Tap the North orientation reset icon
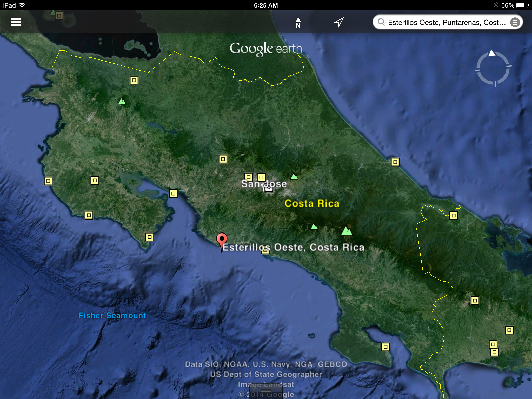 (298, 23)
